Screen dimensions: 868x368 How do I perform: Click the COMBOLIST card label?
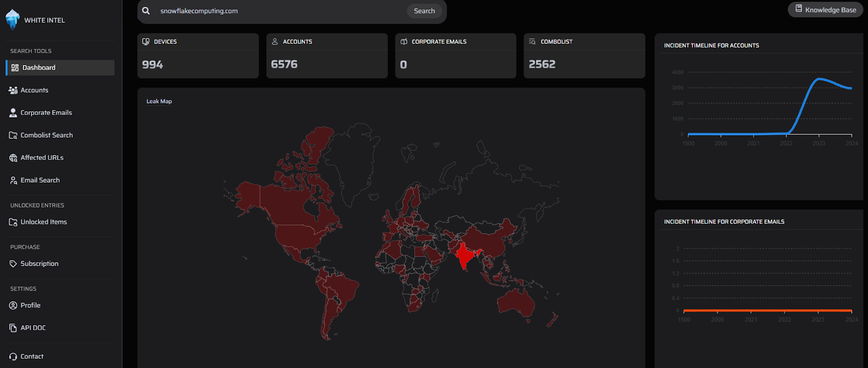pos(557,42)
